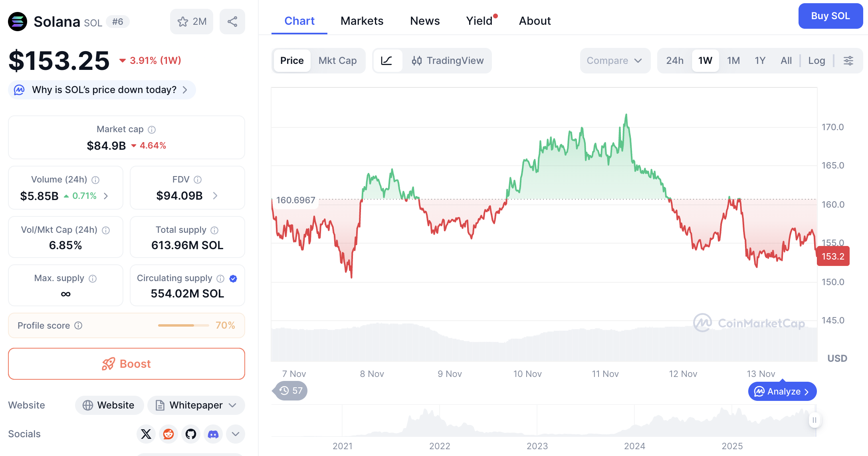Viewport: 868px width, 456px height.
Task: Select the 1M time range
Action: pos(733,61)
